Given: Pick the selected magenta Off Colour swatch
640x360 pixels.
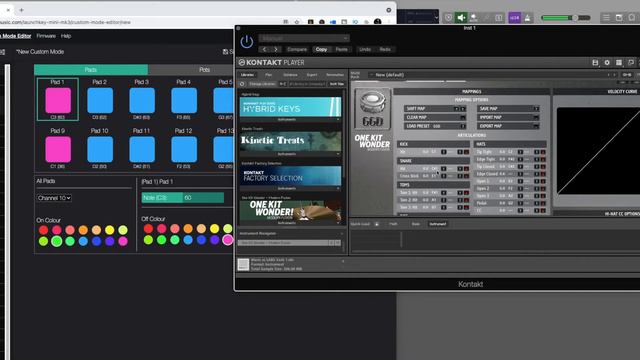Looking at the screenshot, I should pyautogui.click(x=228, y=240).
